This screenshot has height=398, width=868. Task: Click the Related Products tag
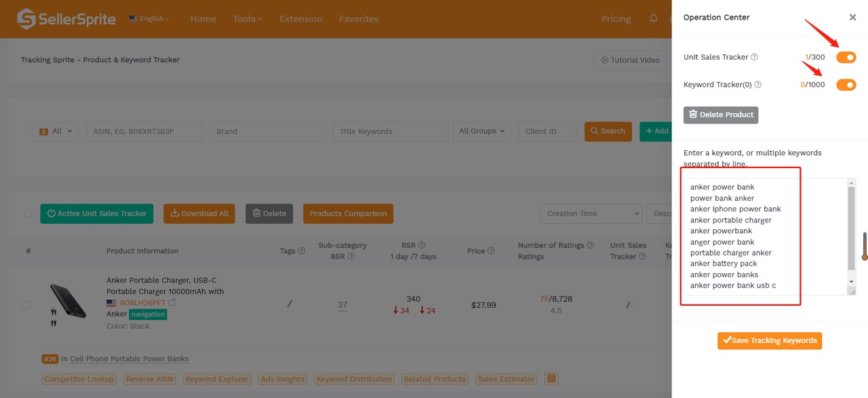435,379
